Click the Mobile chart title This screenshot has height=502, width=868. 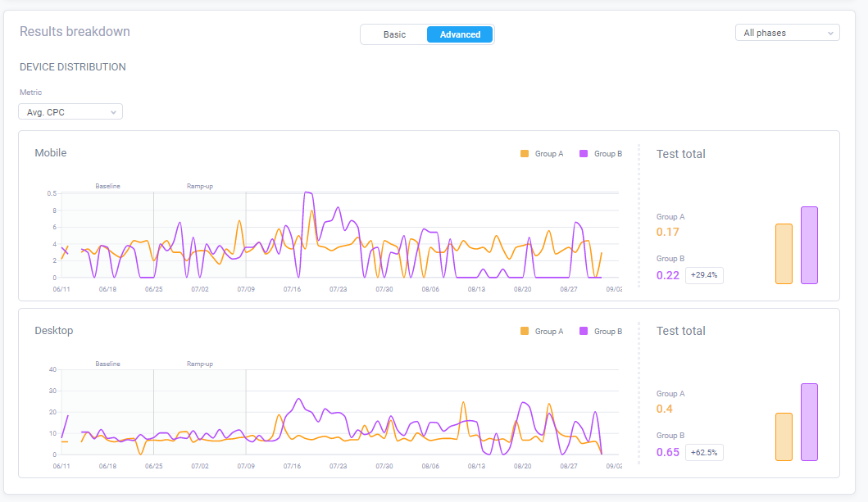(50, 153)
